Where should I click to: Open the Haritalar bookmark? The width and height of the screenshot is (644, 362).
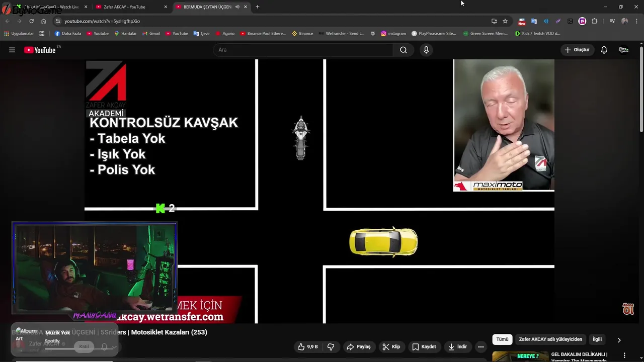click(x=125, y=34)
